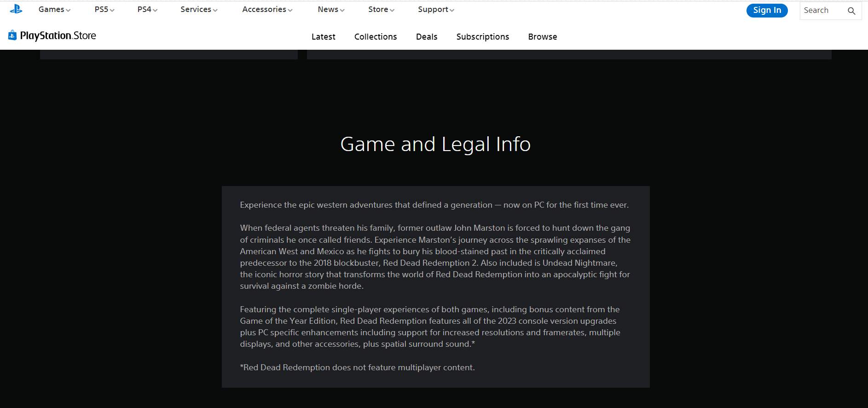Open the Store dropdown menu
Screen dimensions: 868x408
pos(381,10)
